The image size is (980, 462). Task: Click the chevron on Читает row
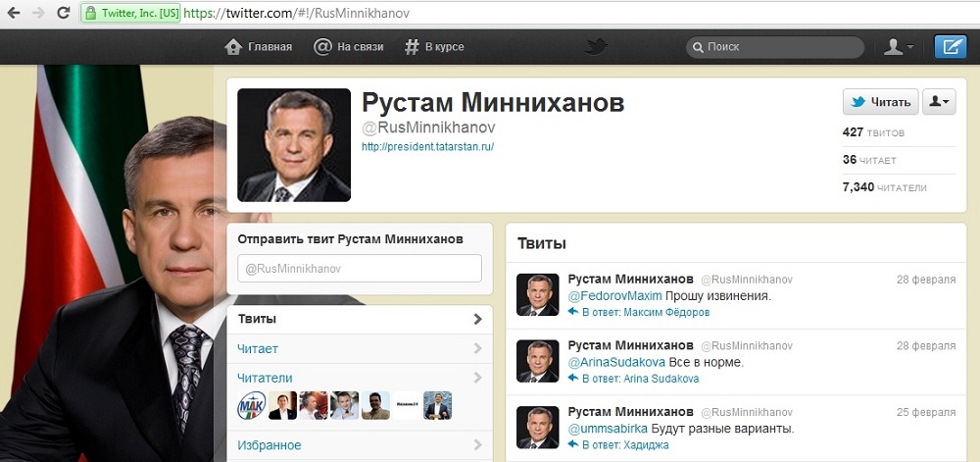(478, 349)
